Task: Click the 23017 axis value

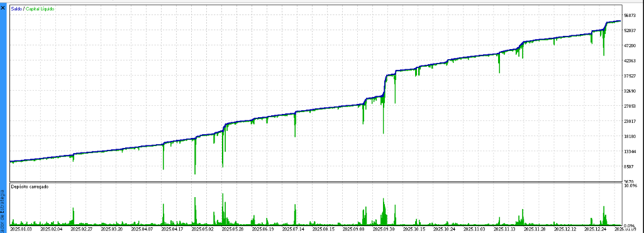Action: click(630, 122)
